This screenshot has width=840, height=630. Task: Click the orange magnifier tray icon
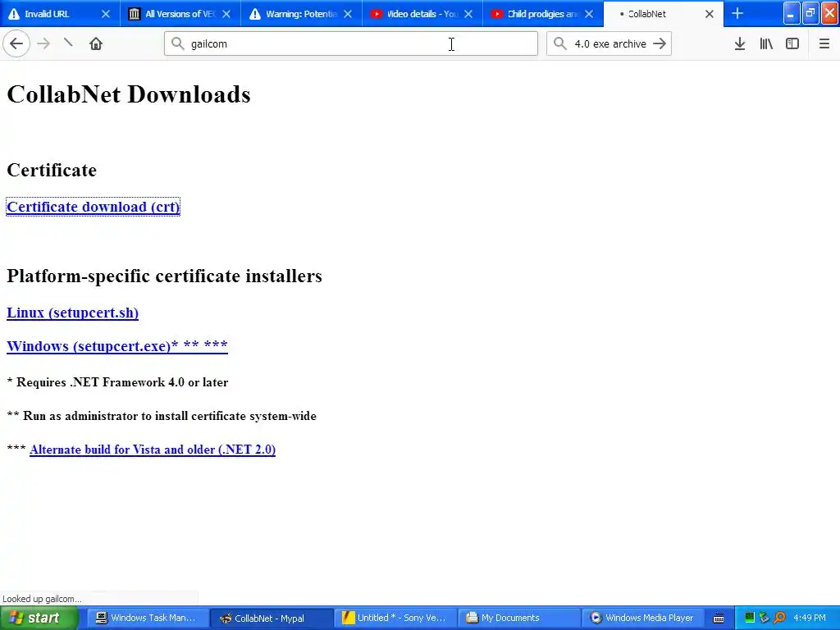779,618
